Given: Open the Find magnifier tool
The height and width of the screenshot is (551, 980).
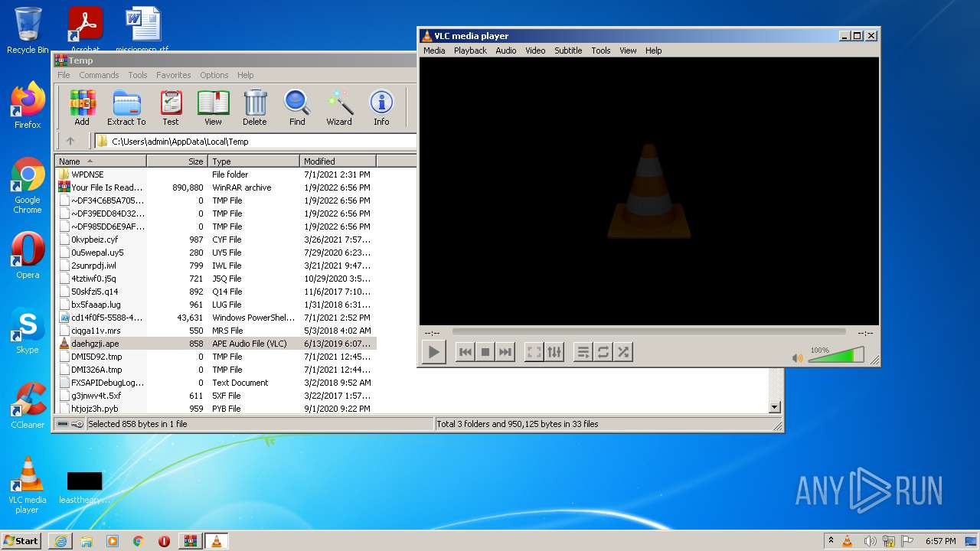Looking at the screenshot, I should click(x=297, y=107).
